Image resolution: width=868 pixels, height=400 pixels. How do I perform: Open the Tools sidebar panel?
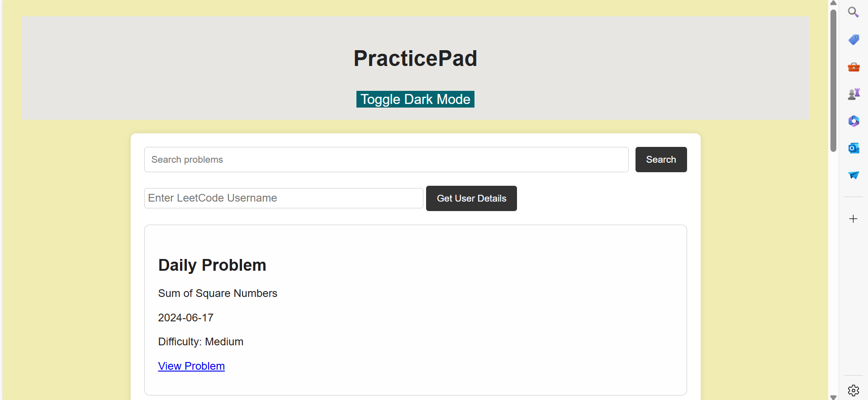click(x=853, y=67)
